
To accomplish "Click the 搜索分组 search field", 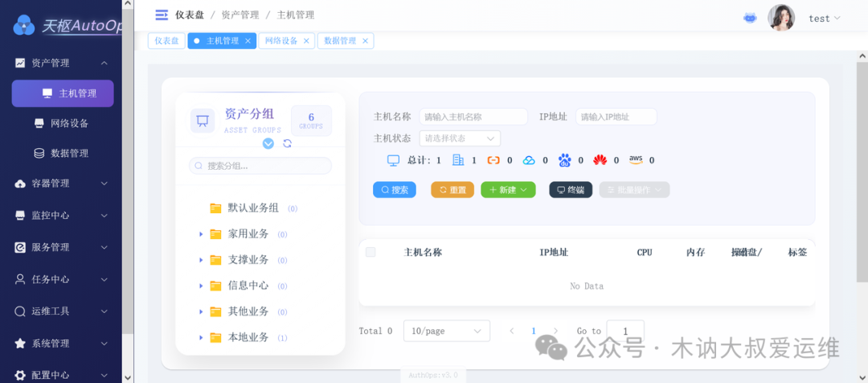I will click(x=260, y=165).
